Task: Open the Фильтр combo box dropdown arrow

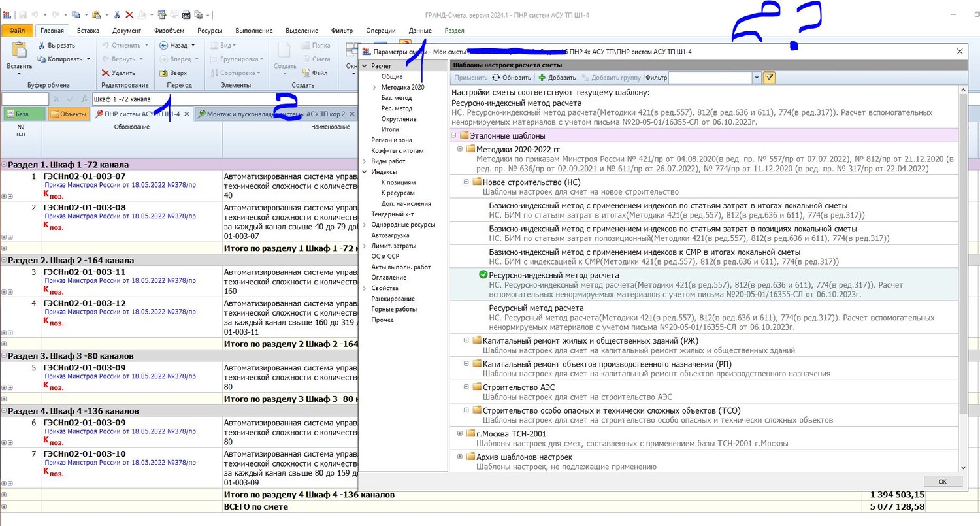Action: click(757, 78)
